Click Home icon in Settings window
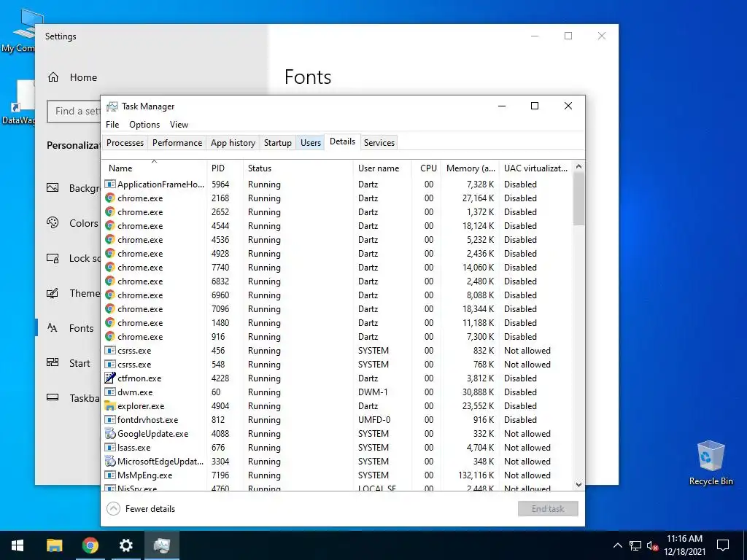The width and height of the screenshot is (747, 560). click(x=53, y=77)
